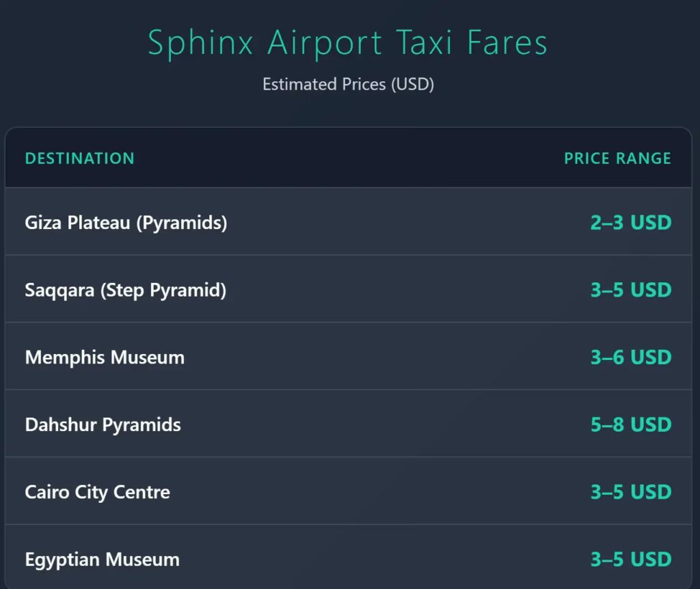Click the Egyptian Museum 3–5 USD price
The width and height of the screenshot is (700, 589).
[x=630, y=560]
